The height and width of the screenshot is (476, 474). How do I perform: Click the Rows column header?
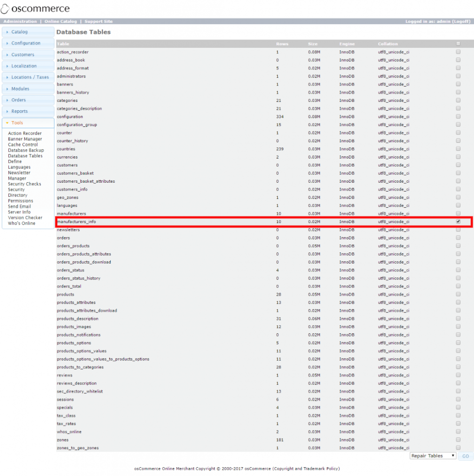coord(282,44)
